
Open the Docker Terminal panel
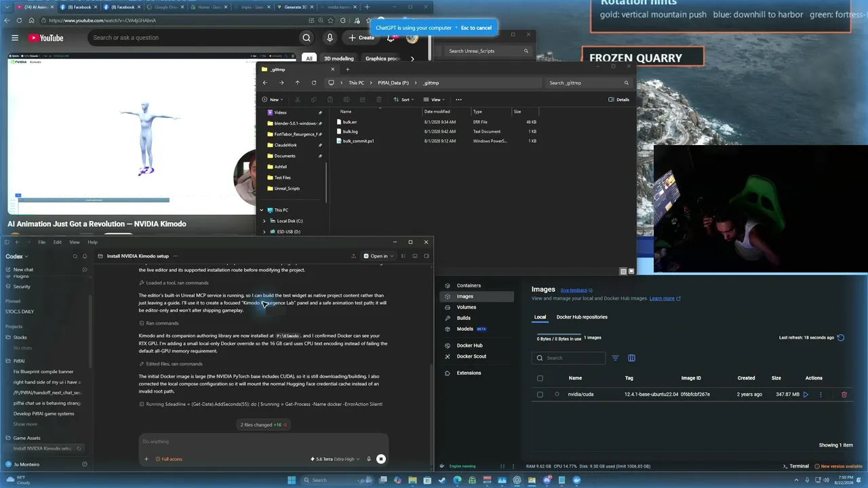click(x=796, y=466)
